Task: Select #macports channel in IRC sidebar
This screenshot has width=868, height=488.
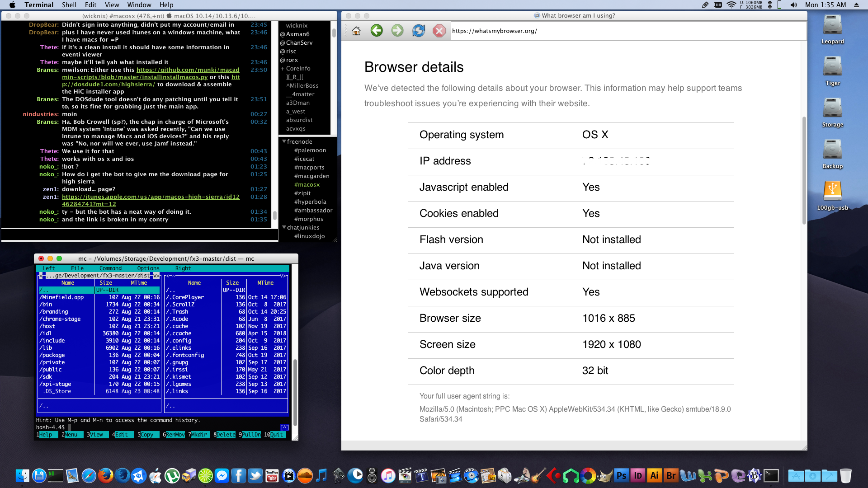Action: (x=309, y=167)
